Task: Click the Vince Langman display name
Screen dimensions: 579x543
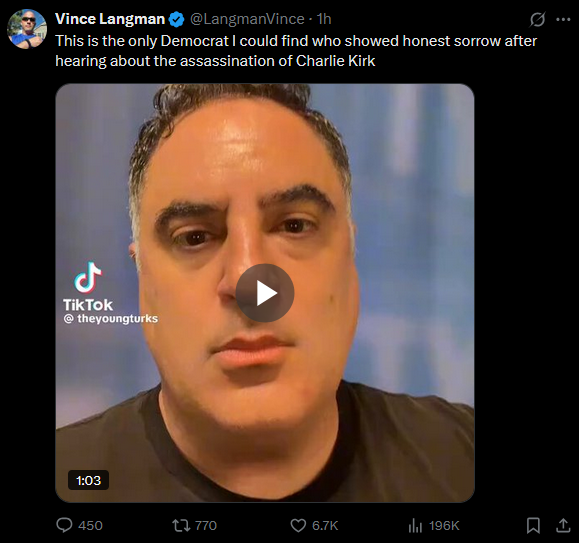Action: coord(110,19)
